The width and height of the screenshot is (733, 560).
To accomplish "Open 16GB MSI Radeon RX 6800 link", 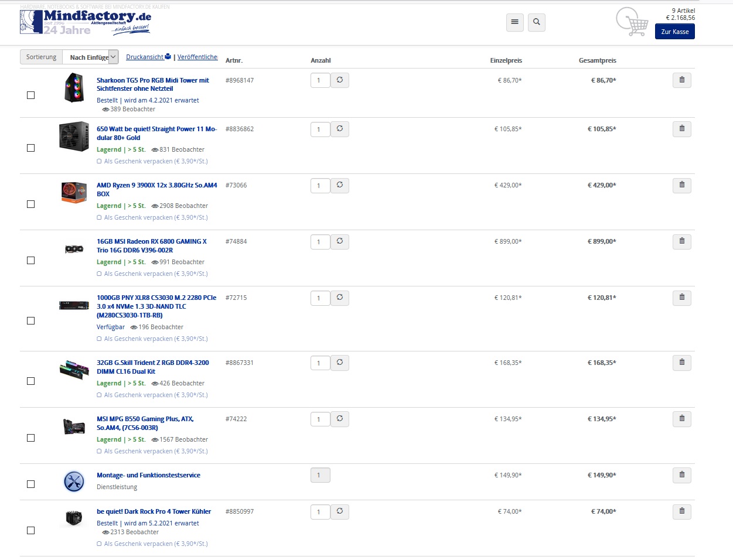I will coord(152,245).
